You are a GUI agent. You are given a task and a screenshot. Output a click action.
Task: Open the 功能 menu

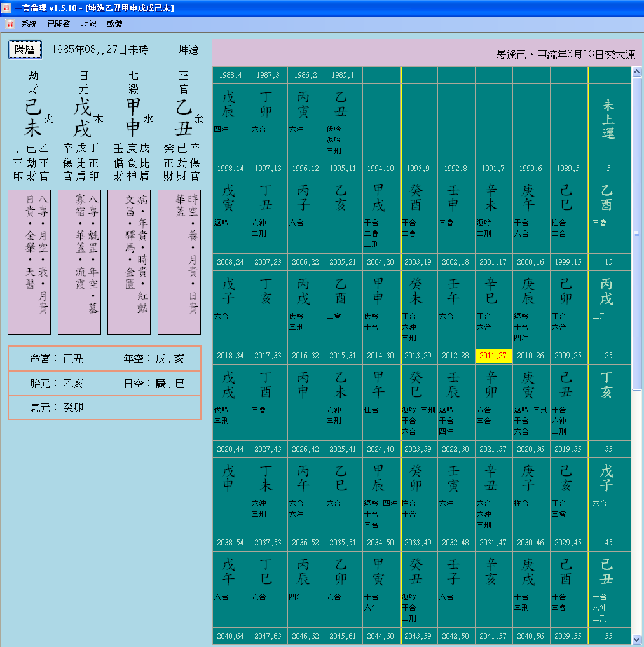point(88,24)
